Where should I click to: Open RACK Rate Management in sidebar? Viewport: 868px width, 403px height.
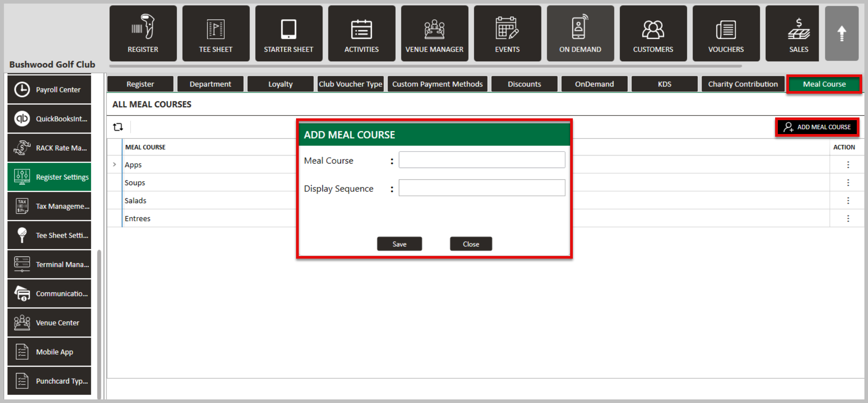[49, 148]
